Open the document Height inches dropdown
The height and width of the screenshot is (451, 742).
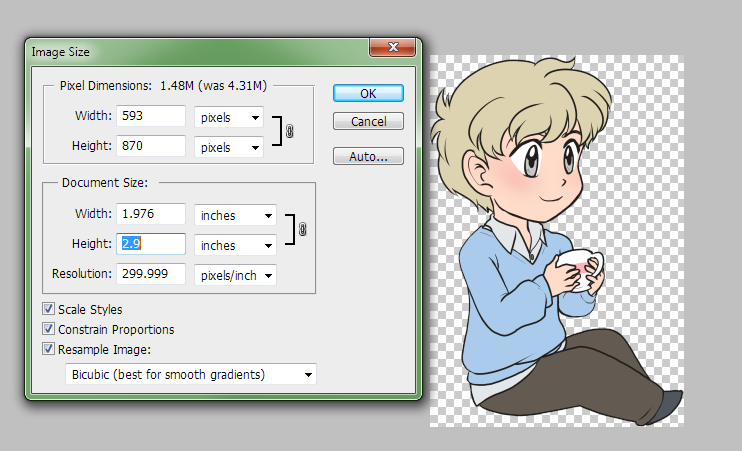(x=235, y=245)
